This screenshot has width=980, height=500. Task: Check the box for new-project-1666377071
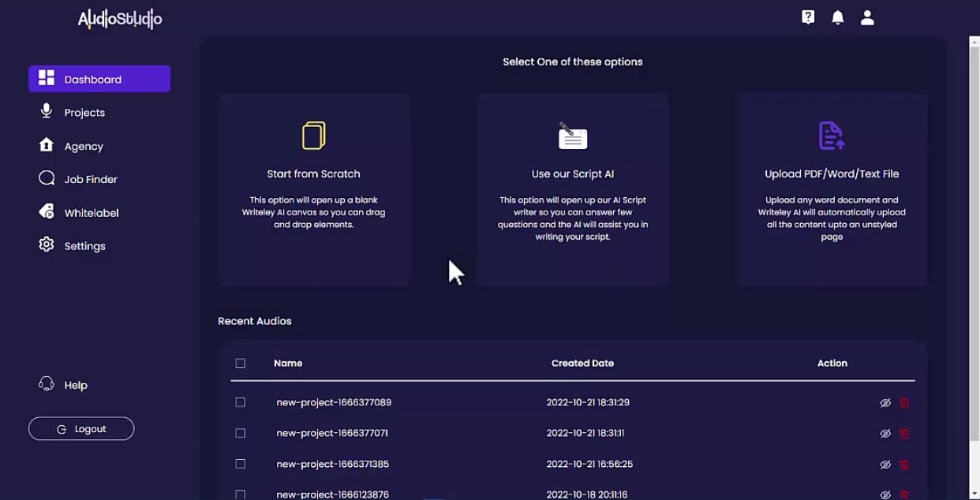241,433
